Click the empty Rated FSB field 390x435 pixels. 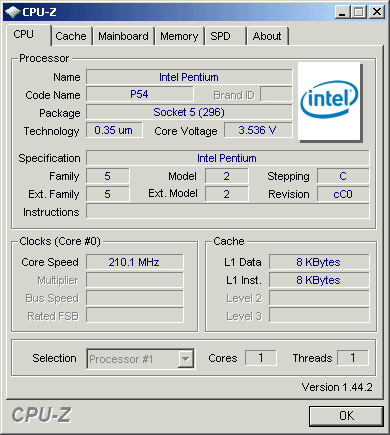pos(135,315)
